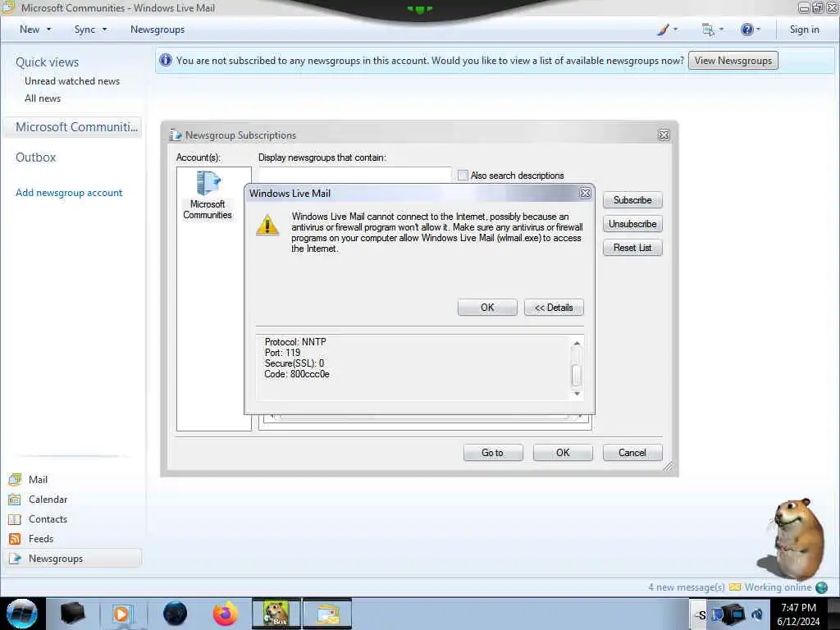Expand the Menus dropdown arrow
This screenshot has width=840, height=630.
721,30
